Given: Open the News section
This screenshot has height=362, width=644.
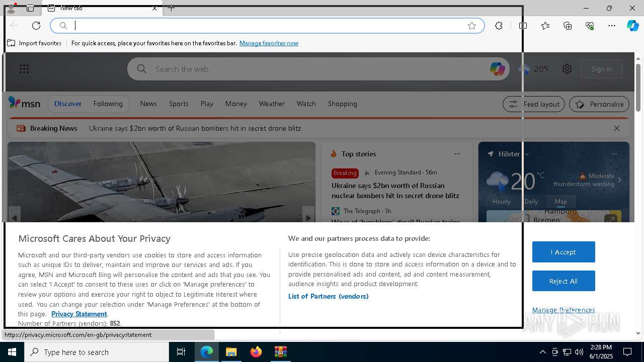Looking at the screenshot, I should click(x=148, y=104).
